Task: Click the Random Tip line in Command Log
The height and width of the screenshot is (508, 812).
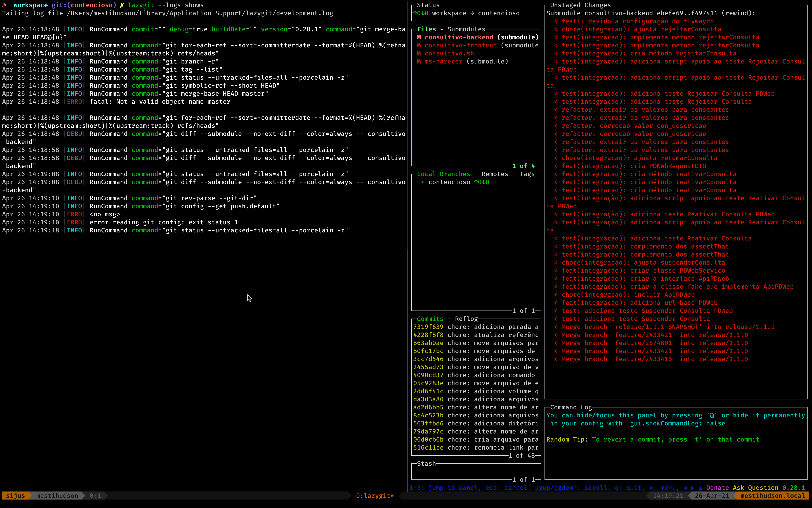Action: (x=653, y=439)
